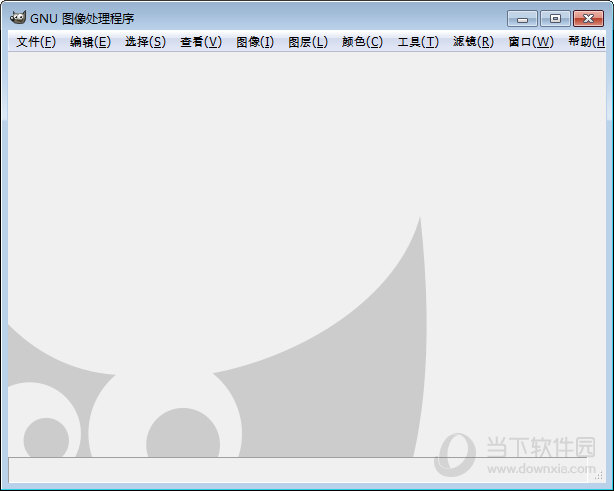Image resolution: width=614 pixels, height=491 pixels.
Task: Open the 工具(T) menu
Action: tap(418, 42)
